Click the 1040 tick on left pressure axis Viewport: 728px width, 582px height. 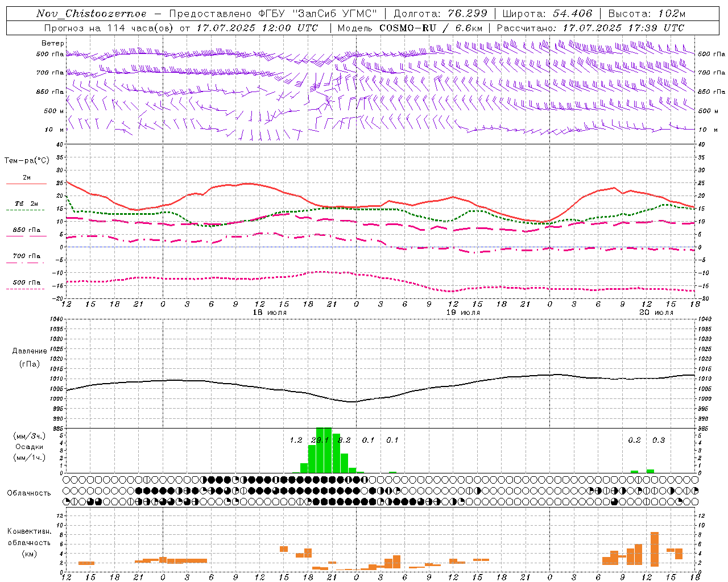(56, 319)
